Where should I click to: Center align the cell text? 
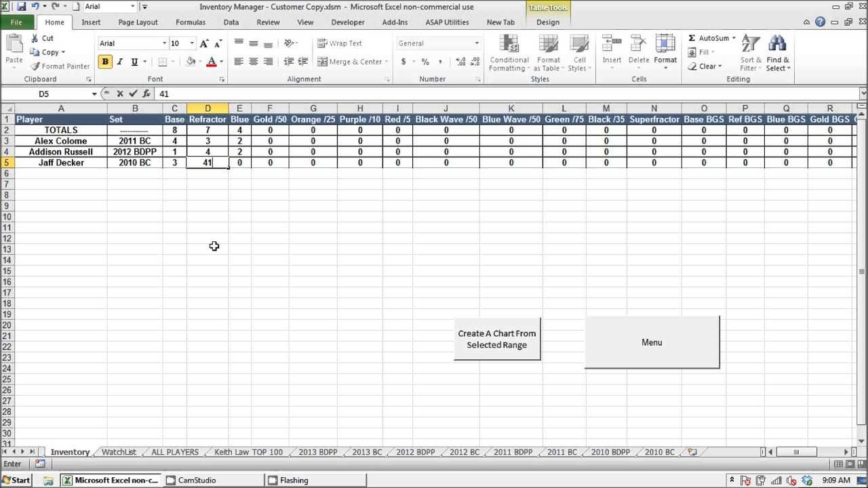(x=254, y=62)
